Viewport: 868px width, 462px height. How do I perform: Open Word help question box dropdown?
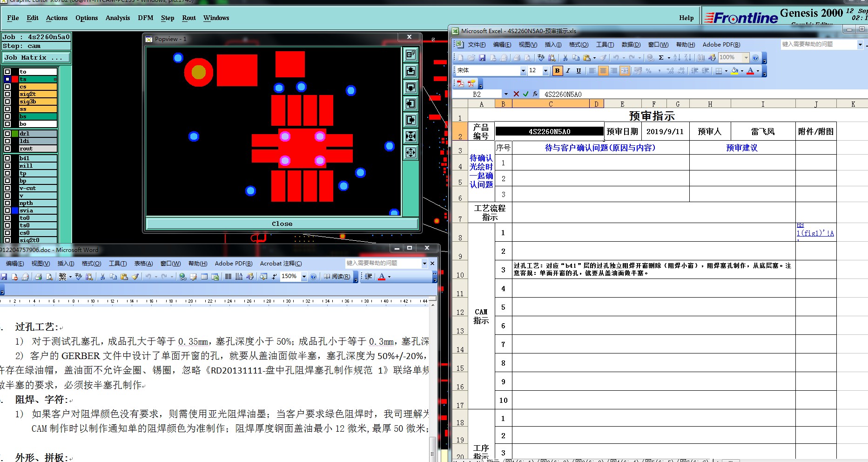pyautogui.click(x=424, y=264)
